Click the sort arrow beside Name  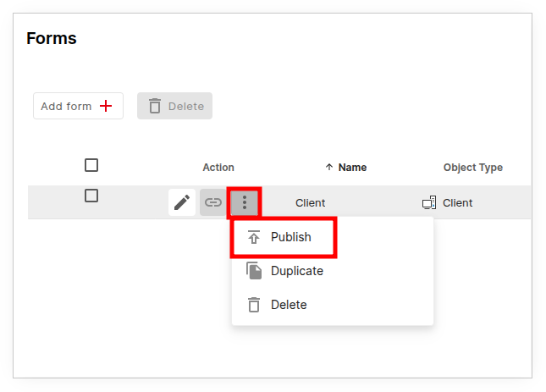[329, 168]
